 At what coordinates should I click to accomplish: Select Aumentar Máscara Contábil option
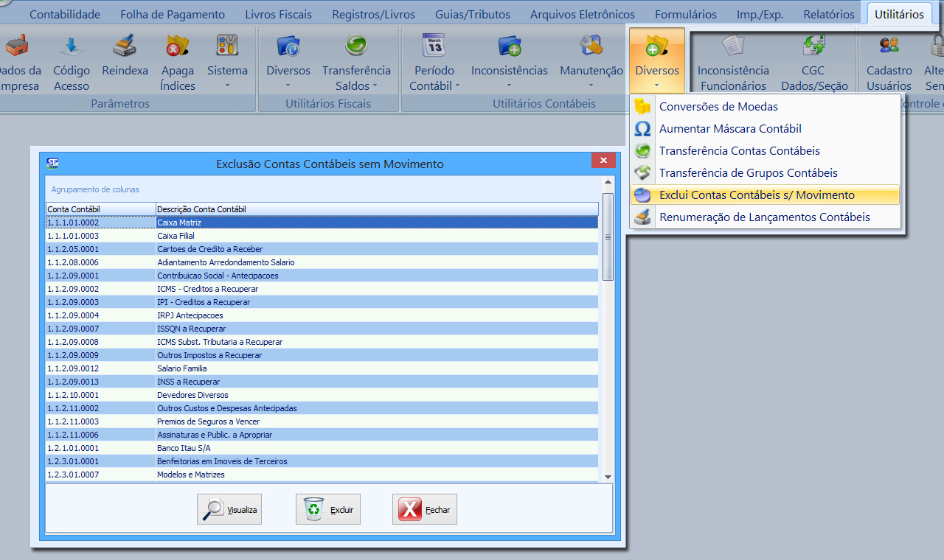tap(730, 129)
